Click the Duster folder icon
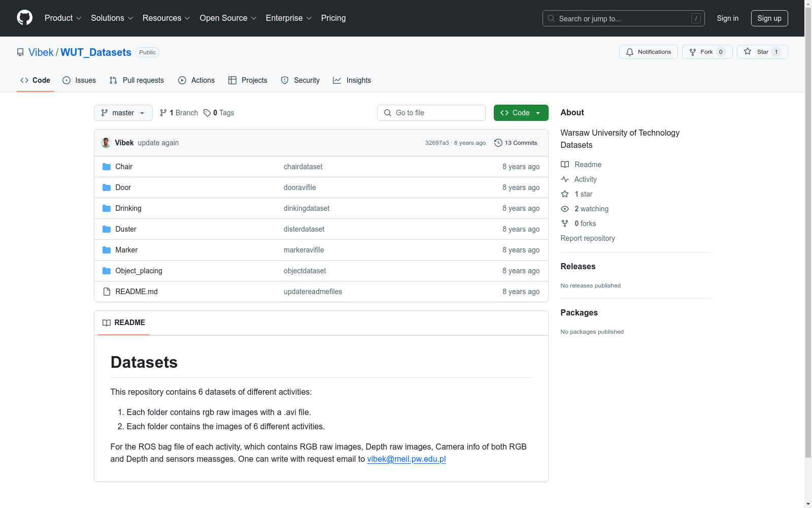812x508 pixels. click(x=107, y=229)
